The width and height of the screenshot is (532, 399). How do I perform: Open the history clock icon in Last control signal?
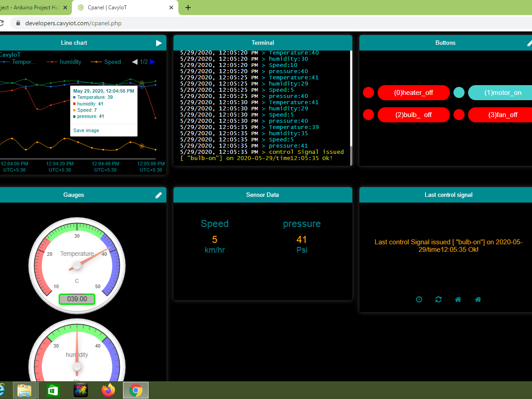tap(418, 299)
